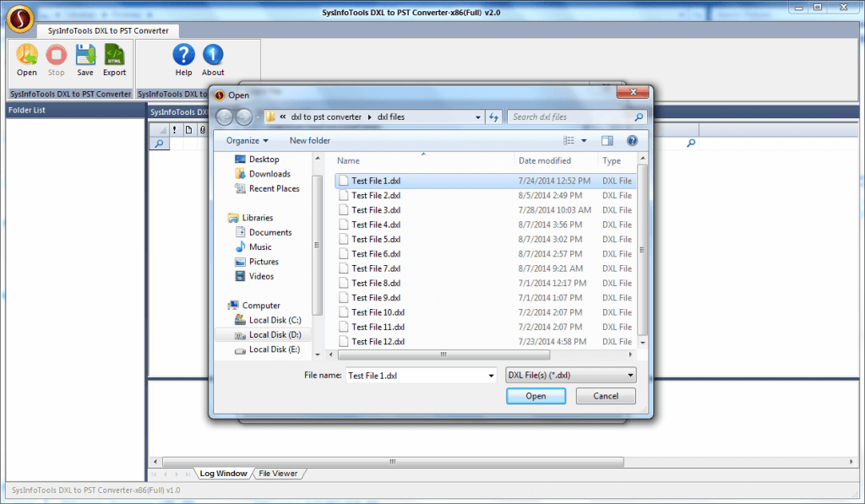Click New folder button
Image resolution: width=865 pixels, height=504 pixels.
click(x=309, y=141)
